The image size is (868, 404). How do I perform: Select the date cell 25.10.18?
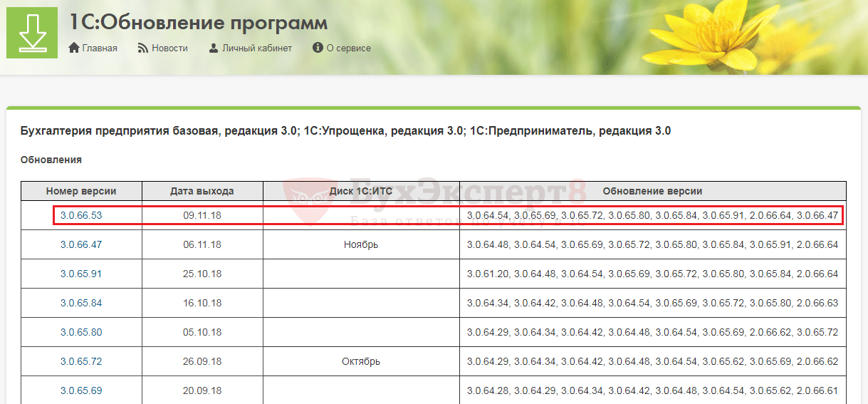(x=202, y=274)
